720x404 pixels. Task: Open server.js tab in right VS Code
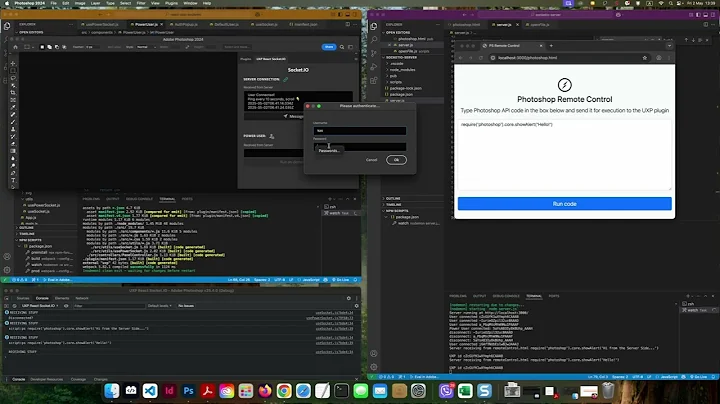coord(504,24)
